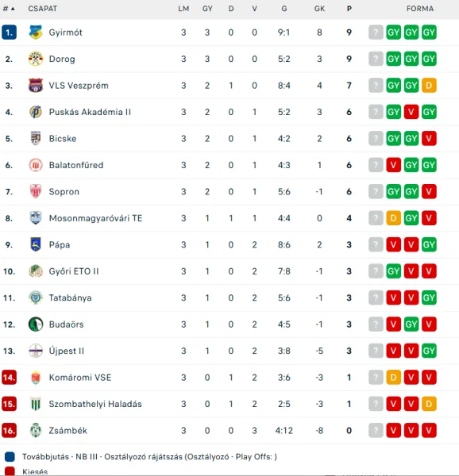Viewport: 459px width, 476px height.
Task: Select the FORMA column header
Action: click(420, 9)
